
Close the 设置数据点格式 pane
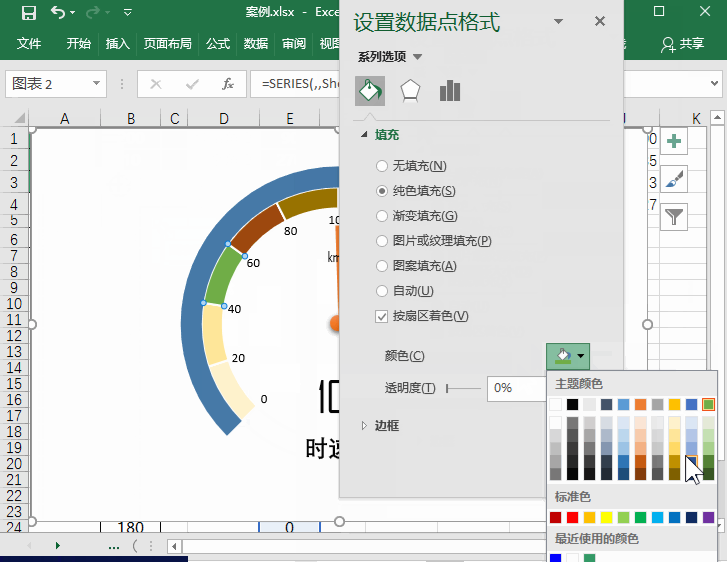[600, 21]
